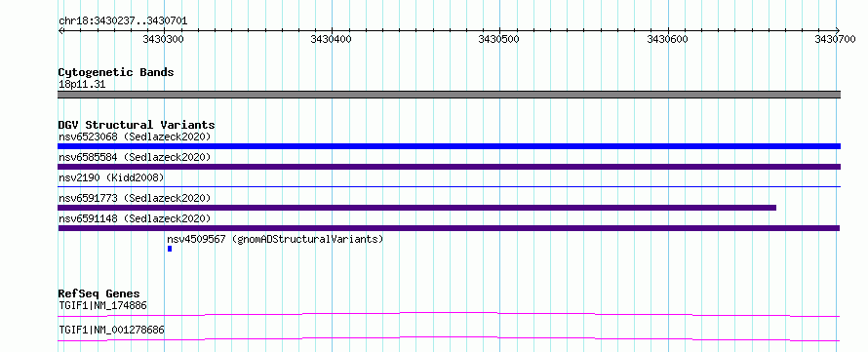Click the 3430300 ruler tick label
The image size is (868, 352).
(163, 39)
